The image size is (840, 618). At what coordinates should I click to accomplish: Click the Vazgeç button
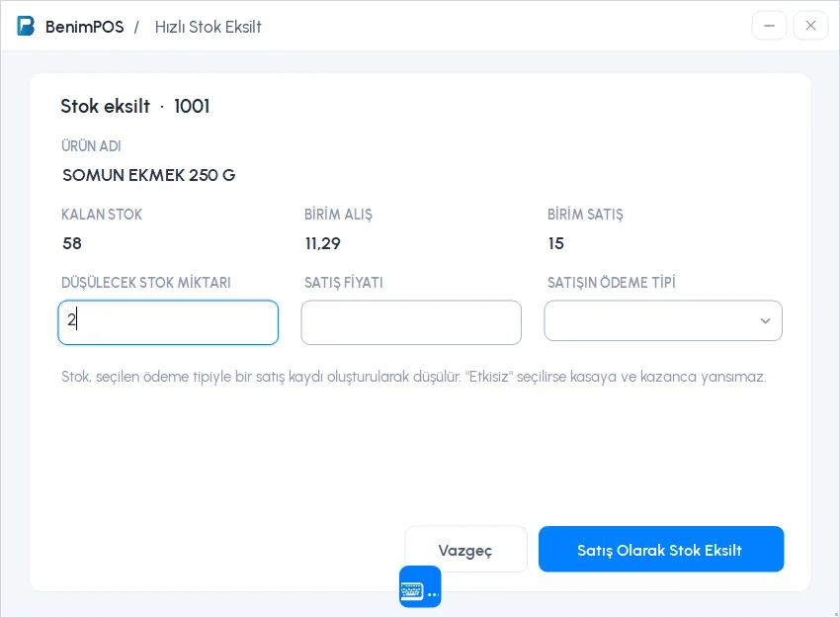pyautogui.click(x=465, y=550)
